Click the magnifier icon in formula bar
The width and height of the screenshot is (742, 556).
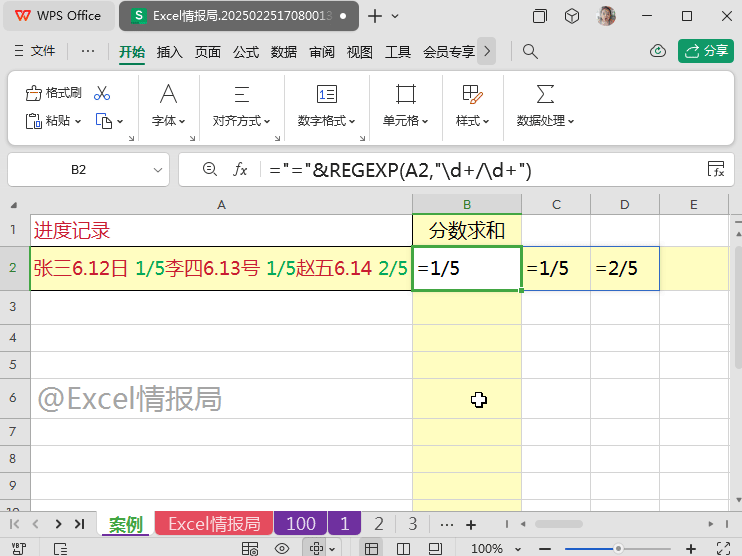[x=209, y=170]
